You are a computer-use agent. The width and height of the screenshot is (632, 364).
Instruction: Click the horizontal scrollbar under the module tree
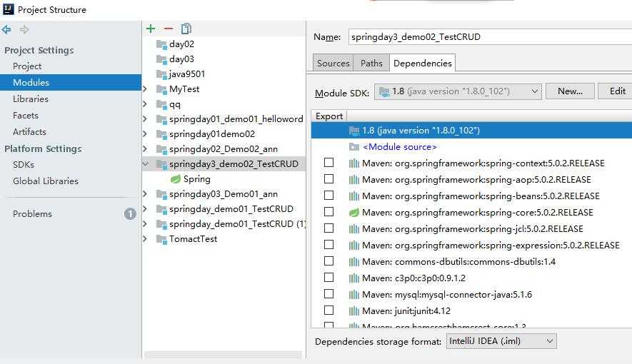[x=223, y=355]
